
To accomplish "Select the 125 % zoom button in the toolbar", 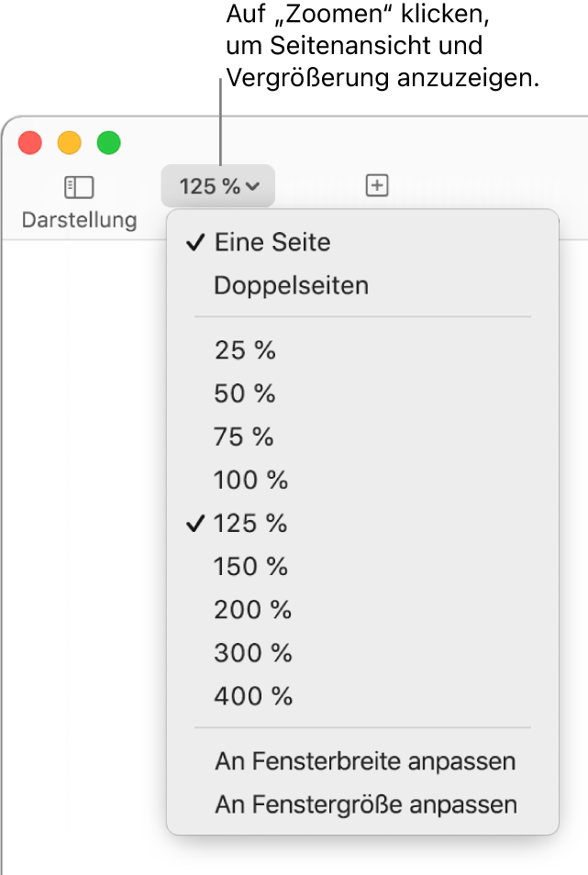I will 217,185.
